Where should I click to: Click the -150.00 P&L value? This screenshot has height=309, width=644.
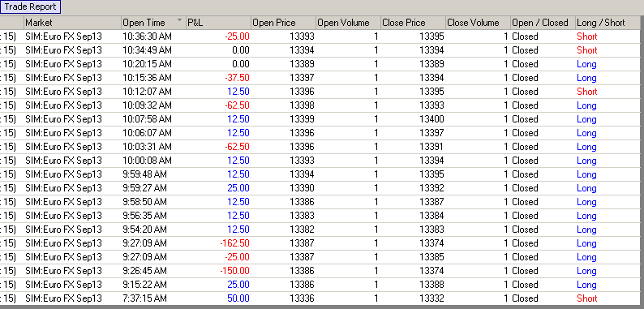coord(234,271)
